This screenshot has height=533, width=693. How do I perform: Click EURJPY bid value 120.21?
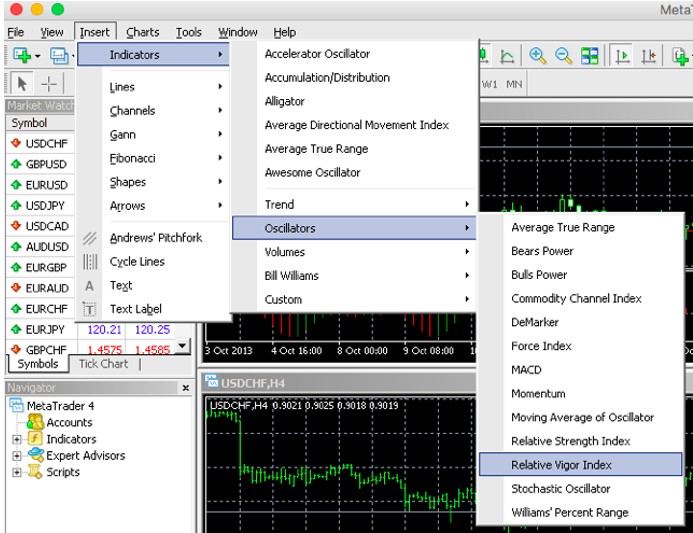click(x=104, y=330)
